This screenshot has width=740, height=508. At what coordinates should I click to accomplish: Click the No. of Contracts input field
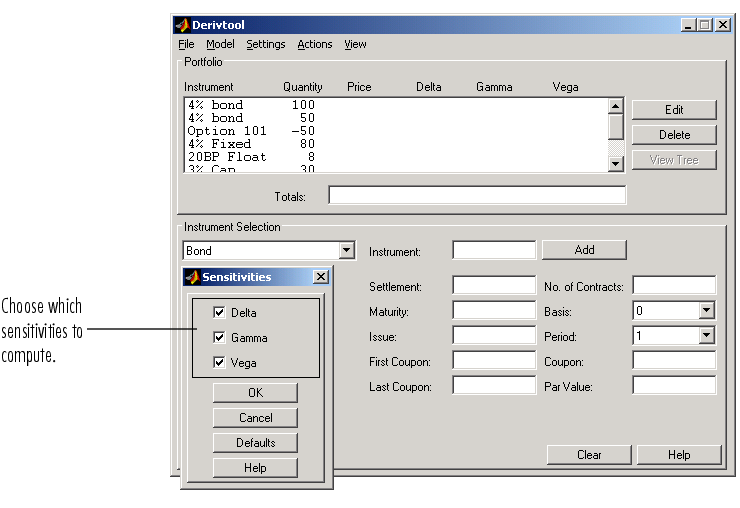coord(674,285)
